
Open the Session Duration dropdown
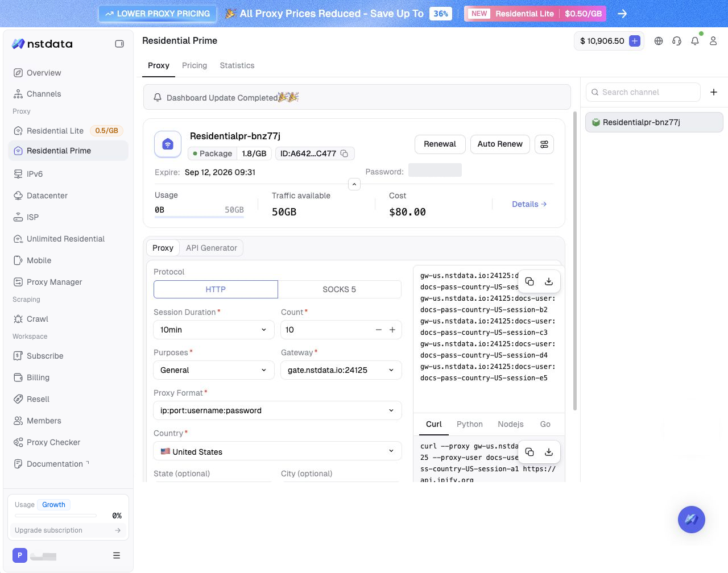(x=214, y=330)
